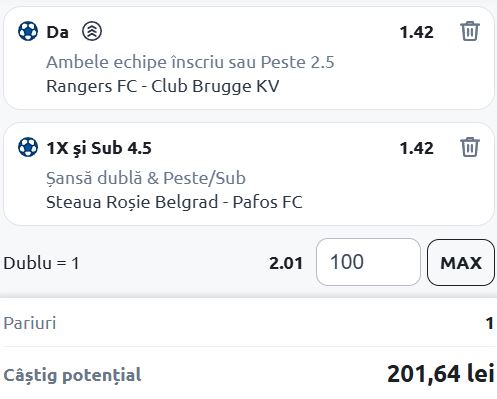Click the football icon next to Da

pos(28,31)
